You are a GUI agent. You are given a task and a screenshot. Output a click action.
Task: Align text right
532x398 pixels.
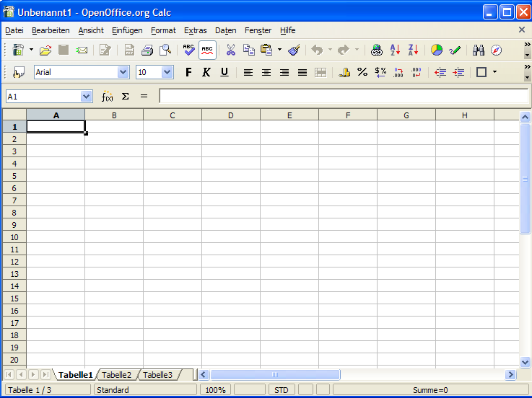point(284,72)
